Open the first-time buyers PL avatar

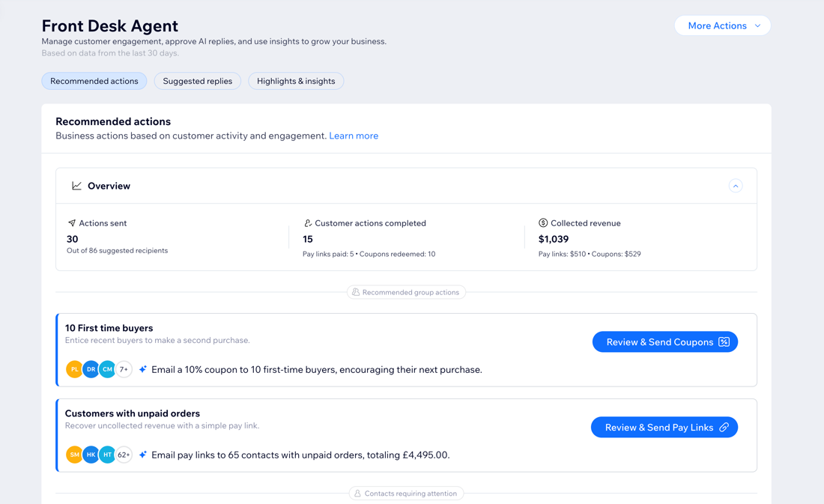point(73,369)
